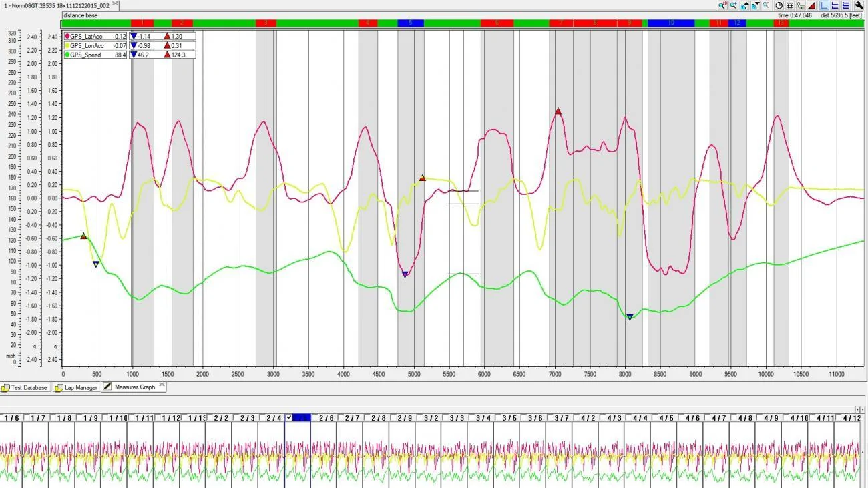Image resolution: width=868 pixels, height=488 pixels.
Task: Click the red triangle toolbar icon
Action: coord(812,5)
